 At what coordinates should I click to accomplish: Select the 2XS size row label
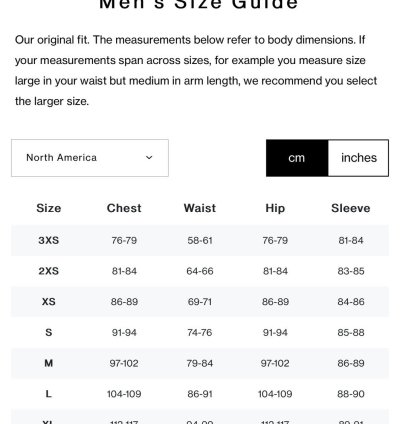coord(49,271)
